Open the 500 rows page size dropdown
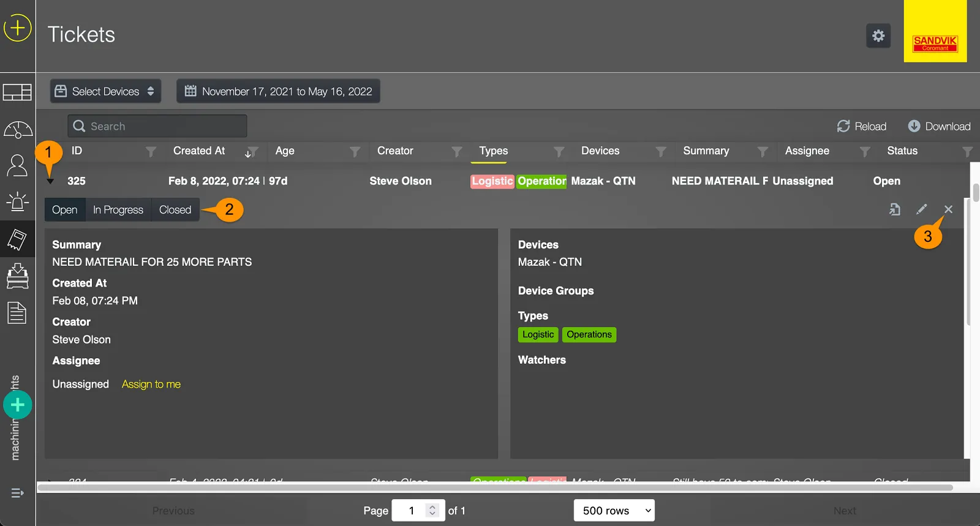 pos(614,511)
